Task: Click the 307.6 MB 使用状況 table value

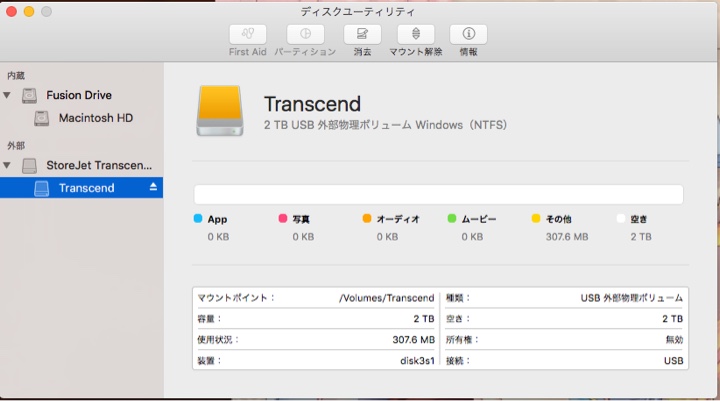Action: [413, 340]
